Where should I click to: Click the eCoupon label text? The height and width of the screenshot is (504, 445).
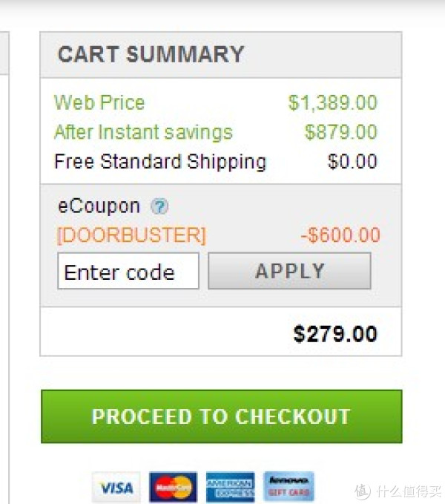99,206
